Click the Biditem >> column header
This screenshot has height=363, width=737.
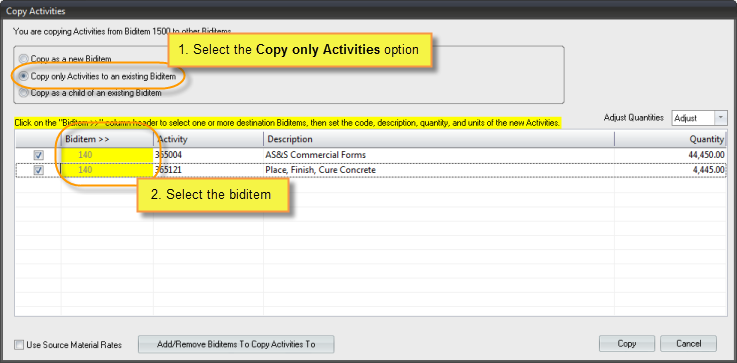click(x=107, y=139)
